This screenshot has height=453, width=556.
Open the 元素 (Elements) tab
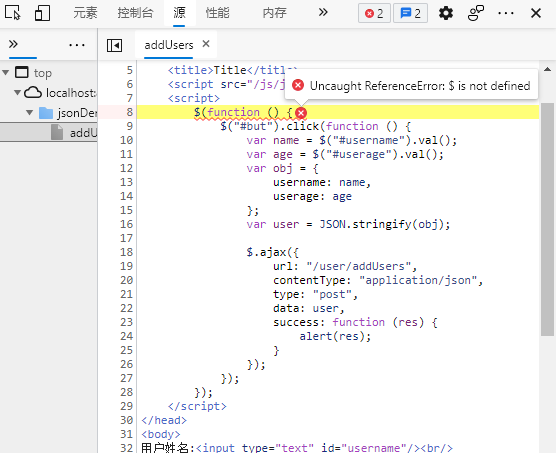click(85, 13)
